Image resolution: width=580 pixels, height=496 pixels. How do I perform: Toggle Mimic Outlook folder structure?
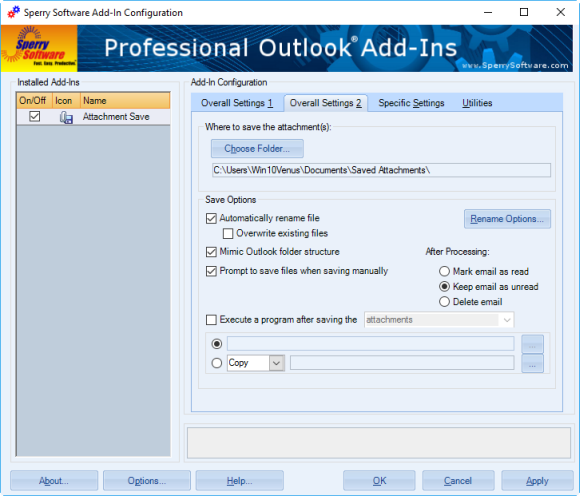coord(211,252)
